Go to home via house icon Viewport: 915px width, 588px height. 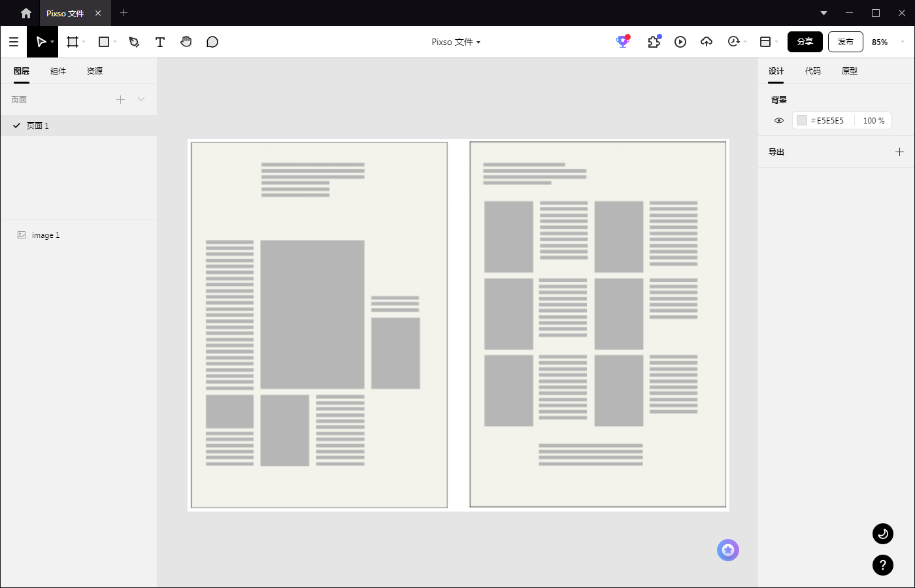26,13
